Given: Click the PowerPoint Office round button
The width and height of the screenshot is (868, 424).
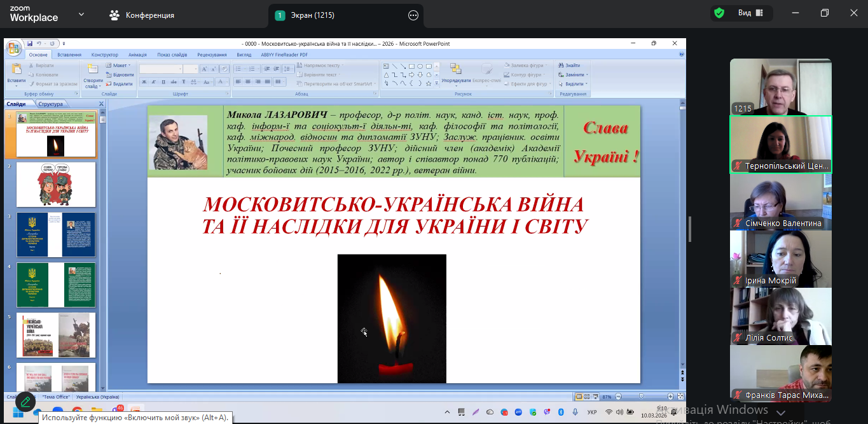Looking at the screenshot, I should [x=13, y=49].
